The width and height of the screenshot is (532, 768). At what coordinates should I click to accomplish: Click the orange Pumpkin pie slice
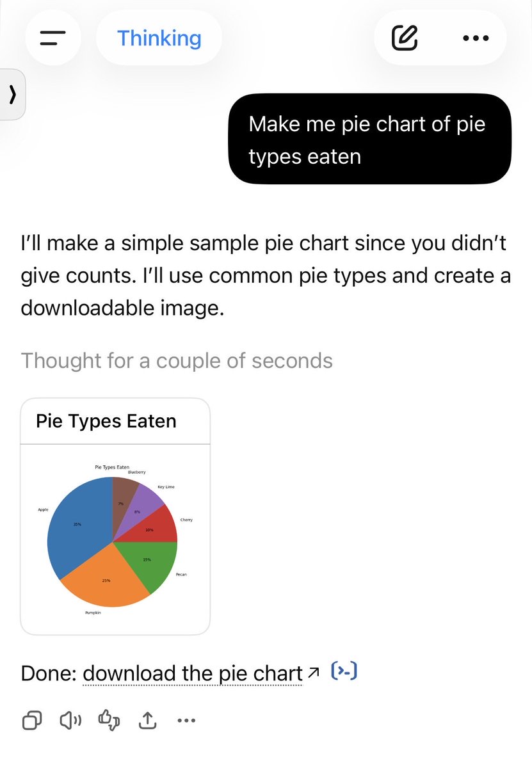(110, 576)
